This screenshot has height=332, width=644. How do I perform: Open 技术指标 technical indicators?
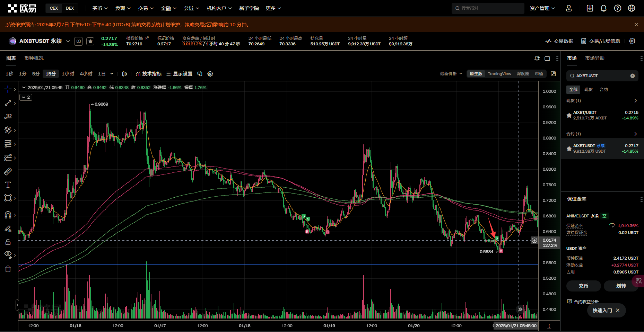pos(149,74)
